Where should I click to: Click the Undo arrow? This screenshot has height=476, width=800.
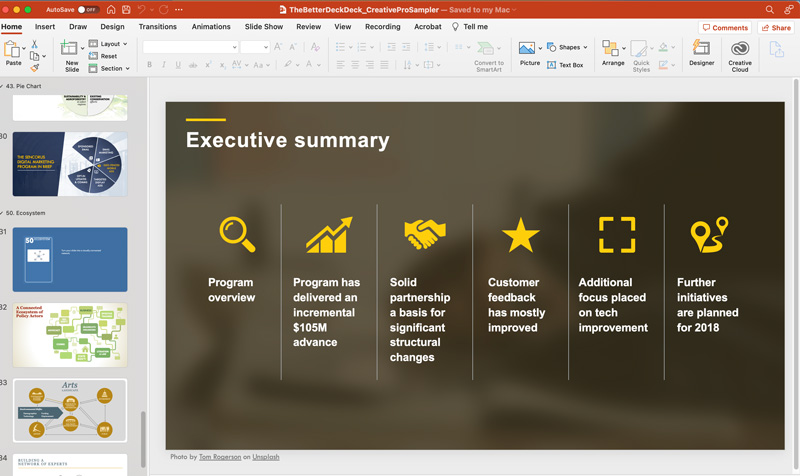click(141, 9)
